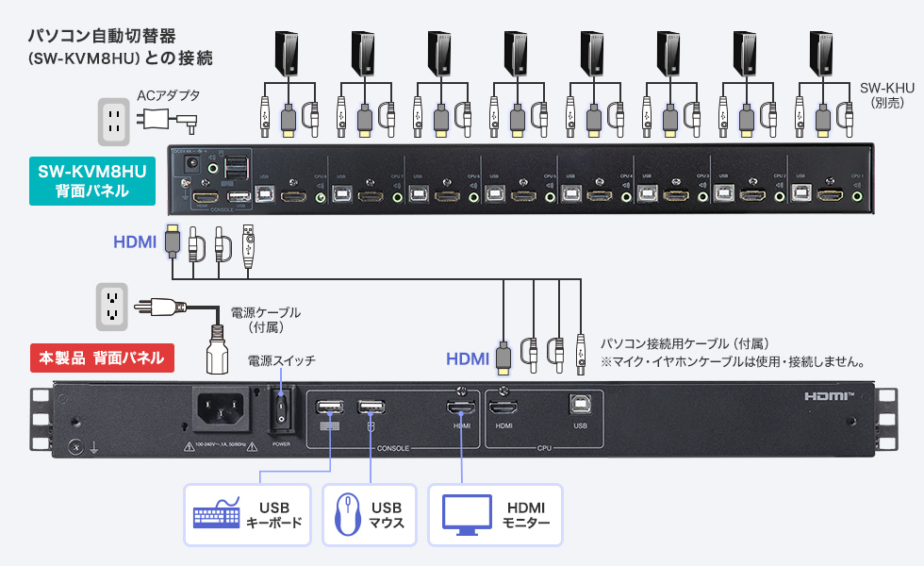Select the three-prong power cable plug

[x=161, y=308]
